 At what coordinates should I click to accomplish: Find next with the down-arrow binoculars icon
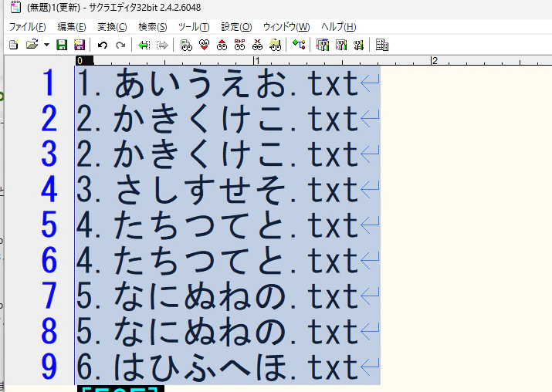coord(204,45)
